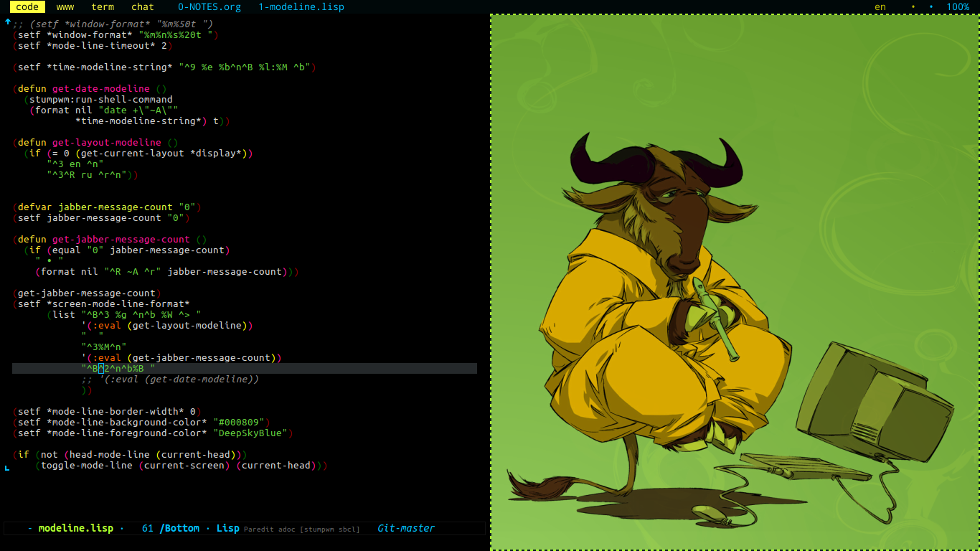Switch to the "term" group
This screenshot has width=980, height=551.
103,6
